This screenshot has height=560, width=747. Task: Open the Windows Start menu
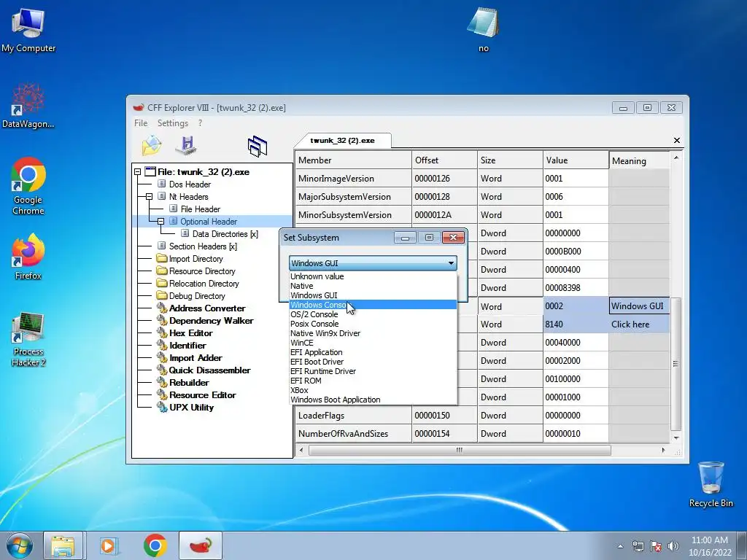coord(20,545)
